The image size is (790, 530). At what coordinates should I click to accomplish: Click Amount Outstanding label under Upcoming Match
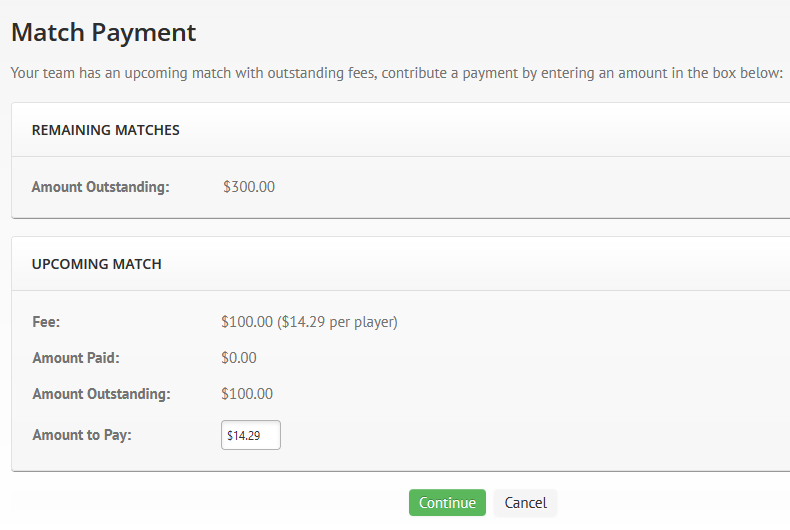click(101, 394)
